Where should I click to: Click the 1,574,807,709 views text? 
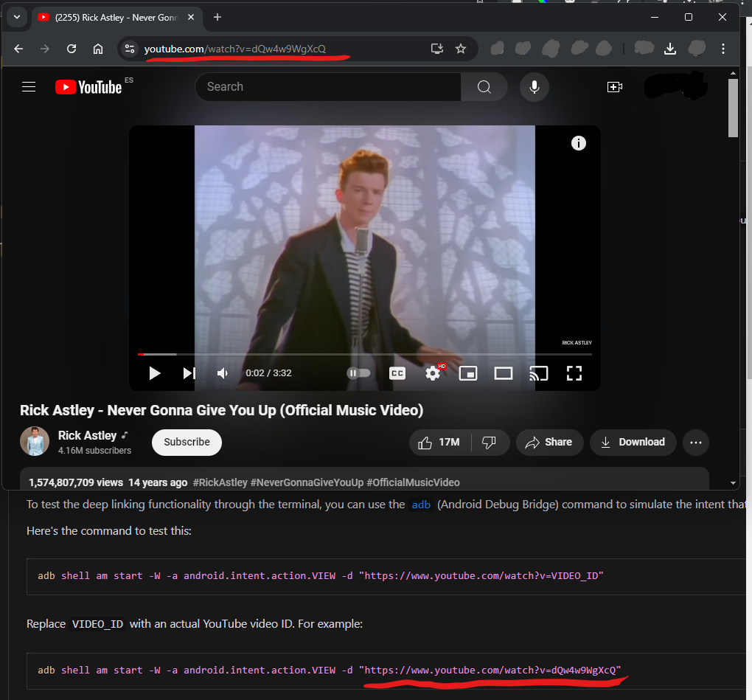pyautogui.click(x=76, y=482)
